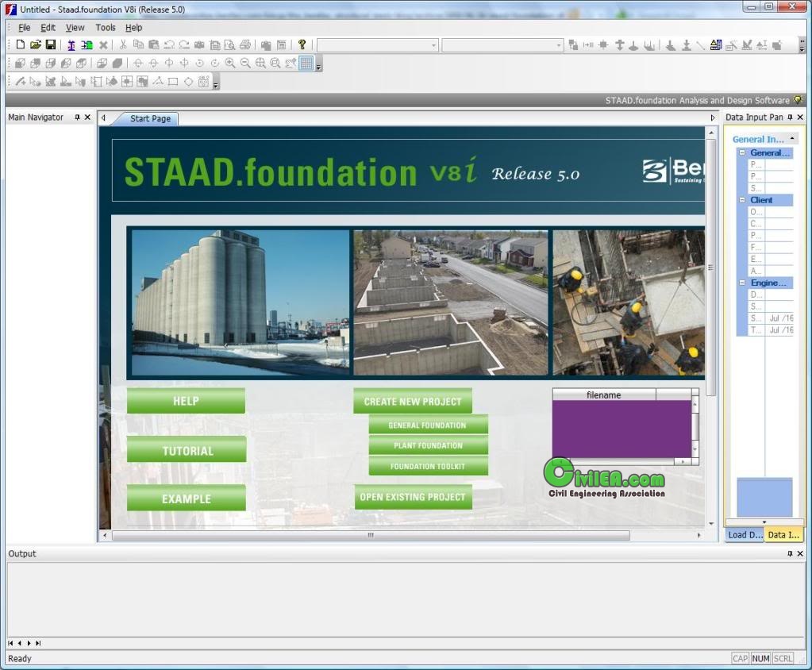Close the Data Input Pane
812x670 pixels.
[x=800, y=117]
